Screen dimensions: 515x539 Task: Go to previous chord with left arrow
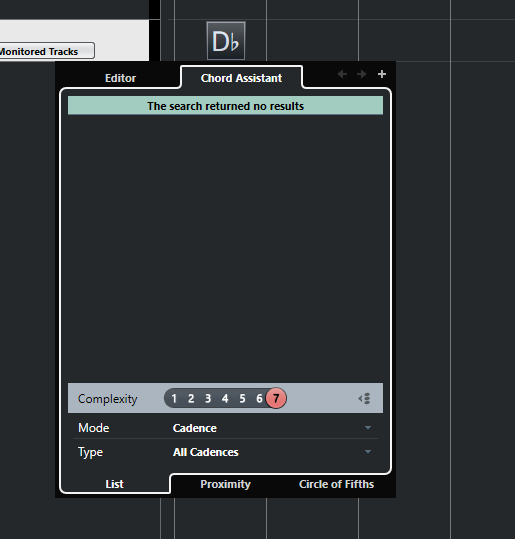(342, 74)
